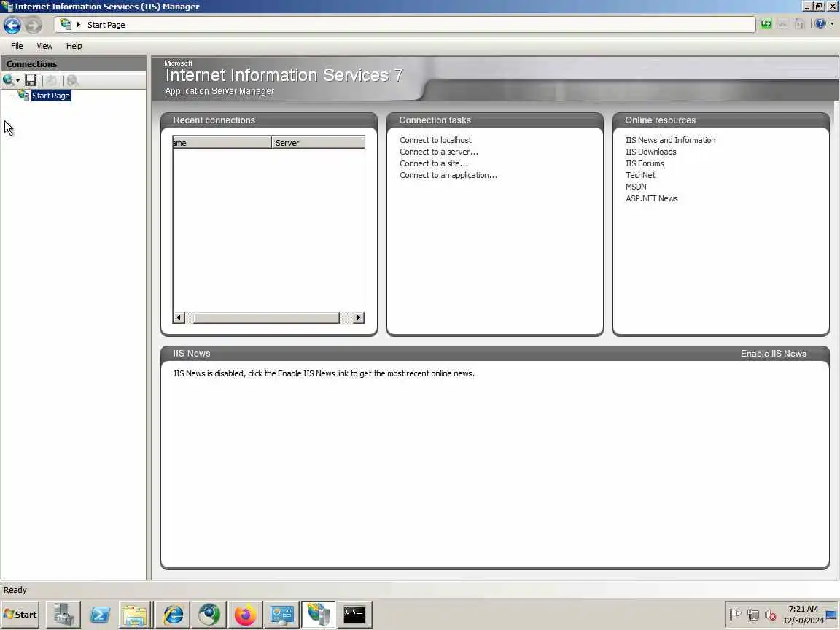Click the green Refresh Page icon
The width and height of the screenshot is (840, 630).
point(766,24)
